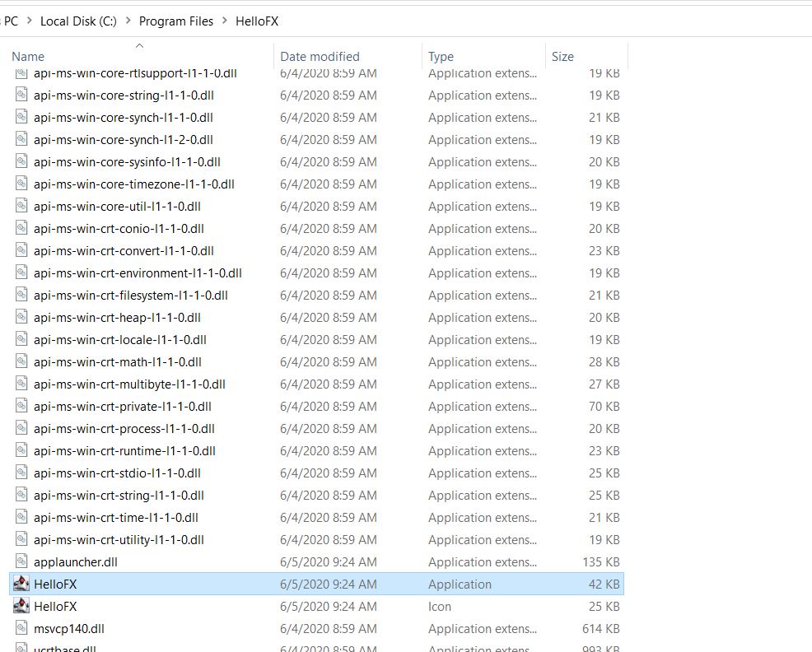Click the msvcp140.dll file icon
Image resolution: width=812 pixels, height=652 pixels.
point(21,628)
